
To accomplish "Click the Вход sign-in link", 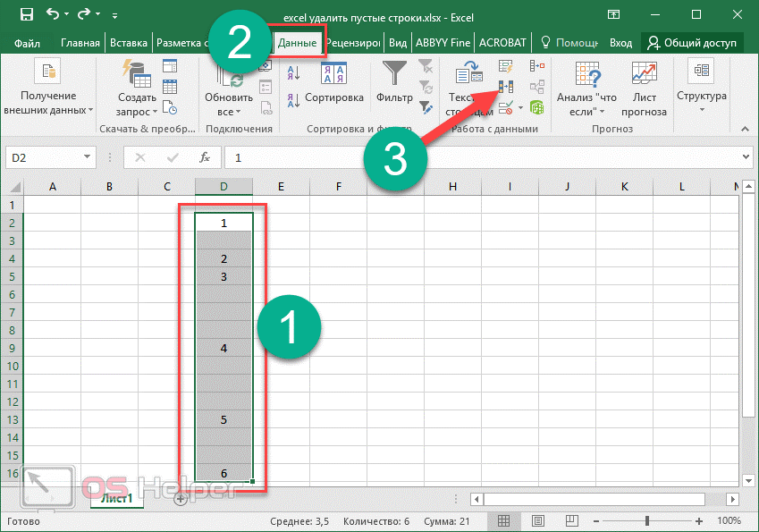I will coord(620,42).
